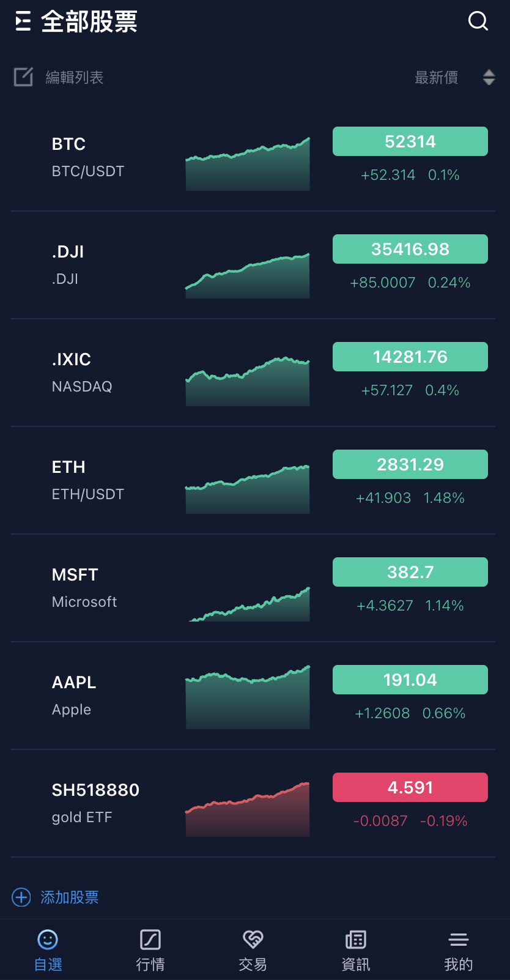The image size is (510, 980).
Task: Select the MSFT Microsoft row
Action: point(98,588)
